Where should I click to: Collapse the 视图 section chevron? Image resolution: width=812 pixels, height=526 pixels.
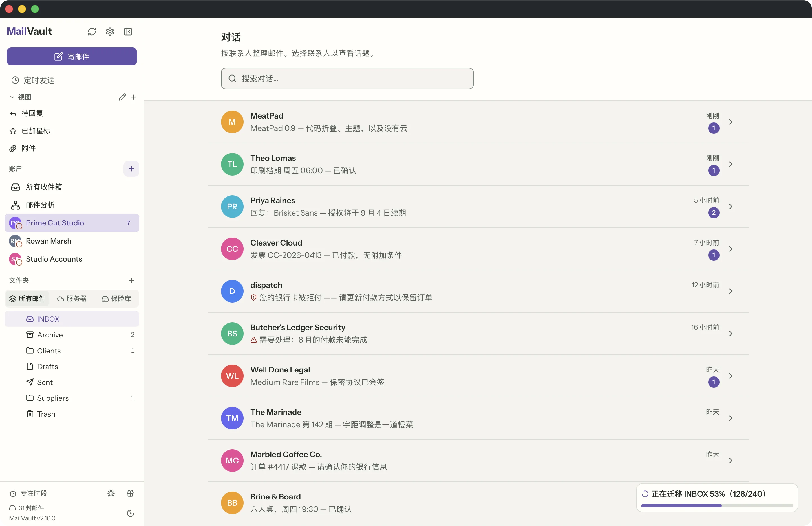tap(12, 97)
